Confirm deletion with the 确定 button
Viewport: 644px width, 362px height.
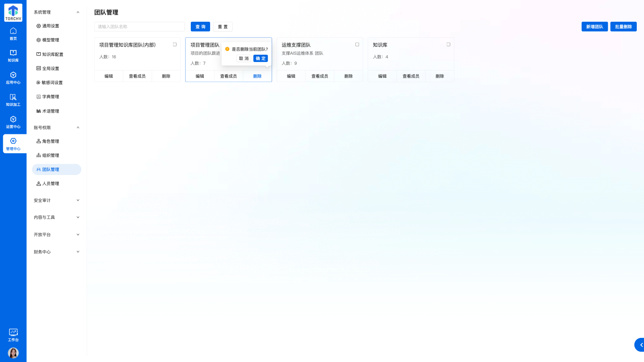coord(260,58)
